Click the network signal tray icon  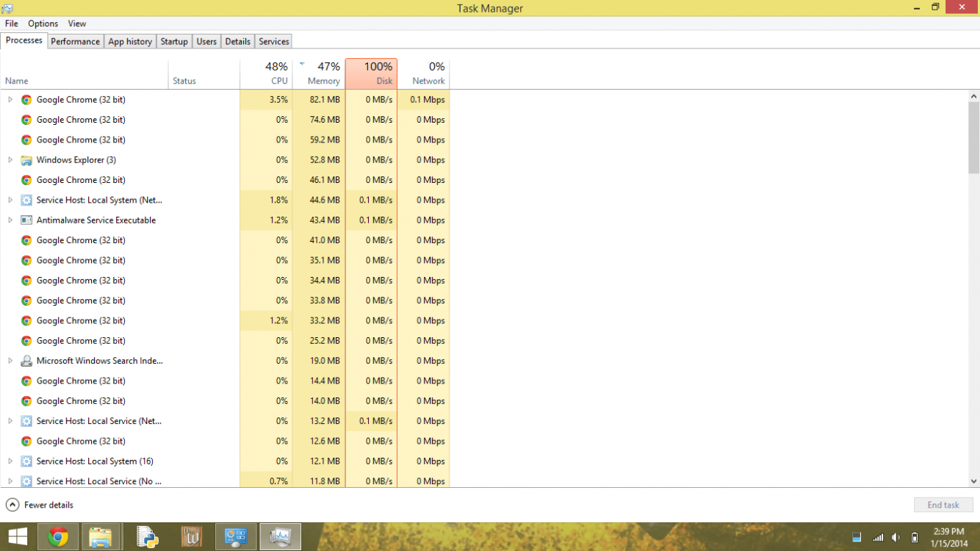[877, 538]
